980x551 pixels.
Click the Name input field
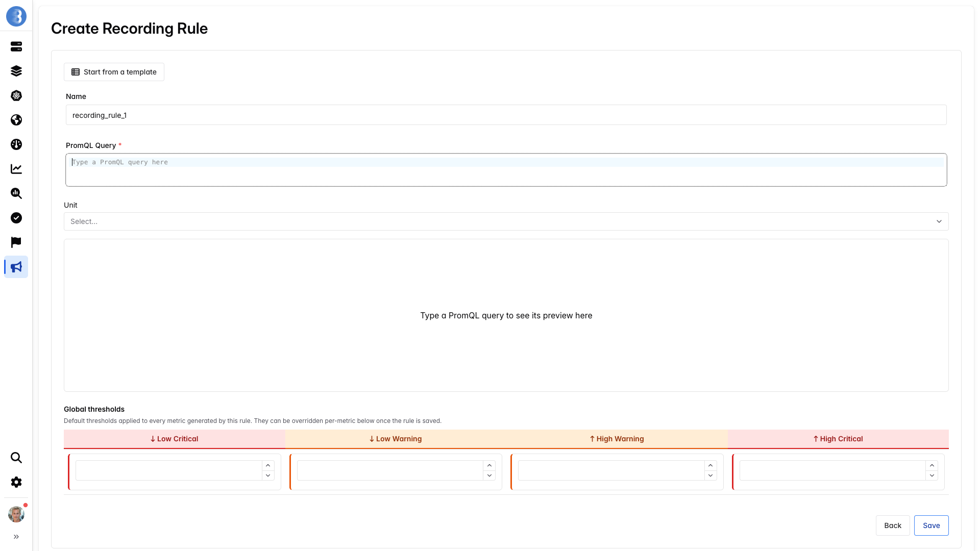pyautogui.click(x=506, y=115)
